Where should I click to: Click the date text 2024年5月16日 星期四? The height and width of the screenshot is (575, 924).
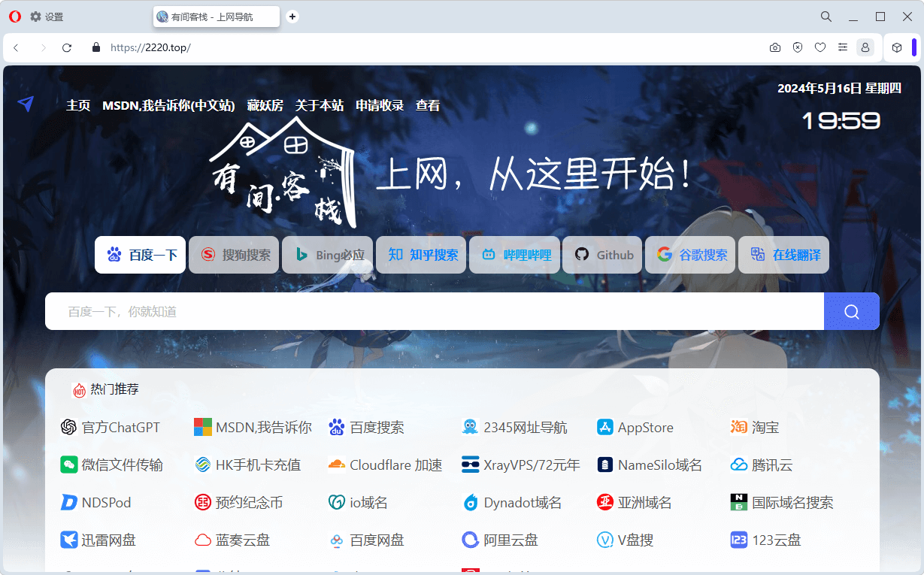tap(839, 88)
